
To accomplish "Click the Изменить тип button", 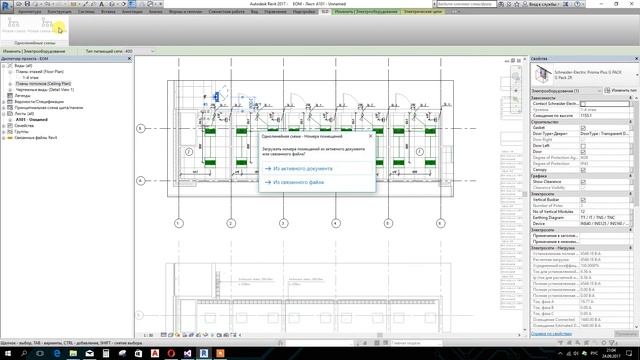I will pos(620,91).
